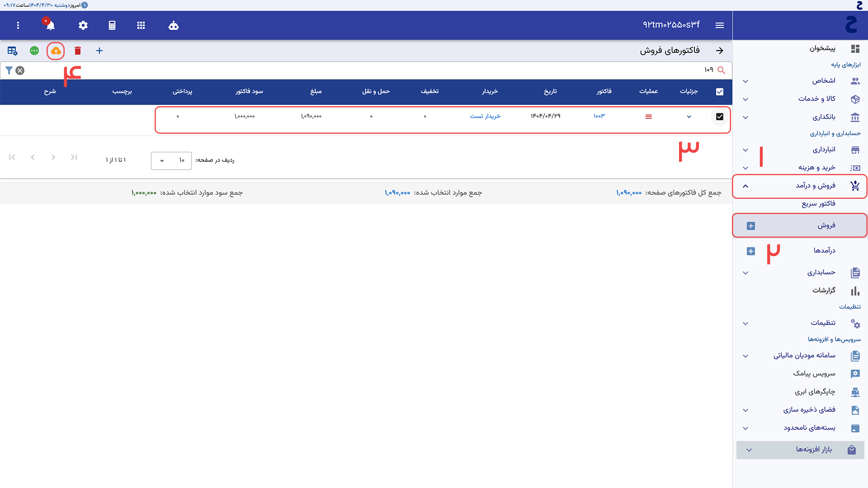Uncheck the invoice 1003 row checkbox
This screenshot has height=488, width=868.
coord(720,117)
